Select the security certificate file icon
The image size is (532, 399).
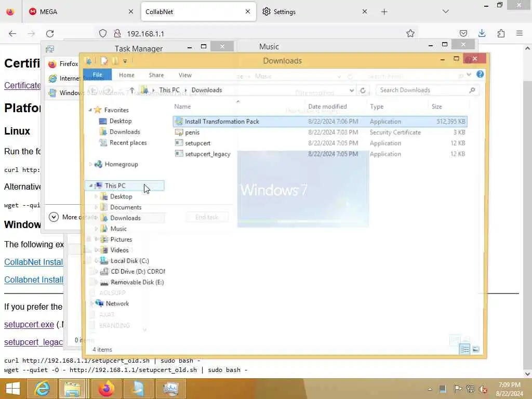click(179, 132)
